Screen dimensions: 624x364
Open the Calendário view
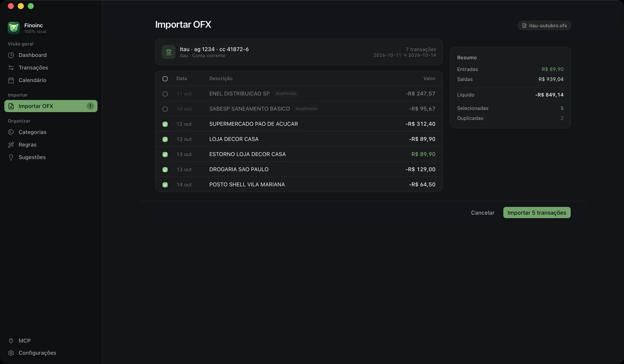pos(51,80)
